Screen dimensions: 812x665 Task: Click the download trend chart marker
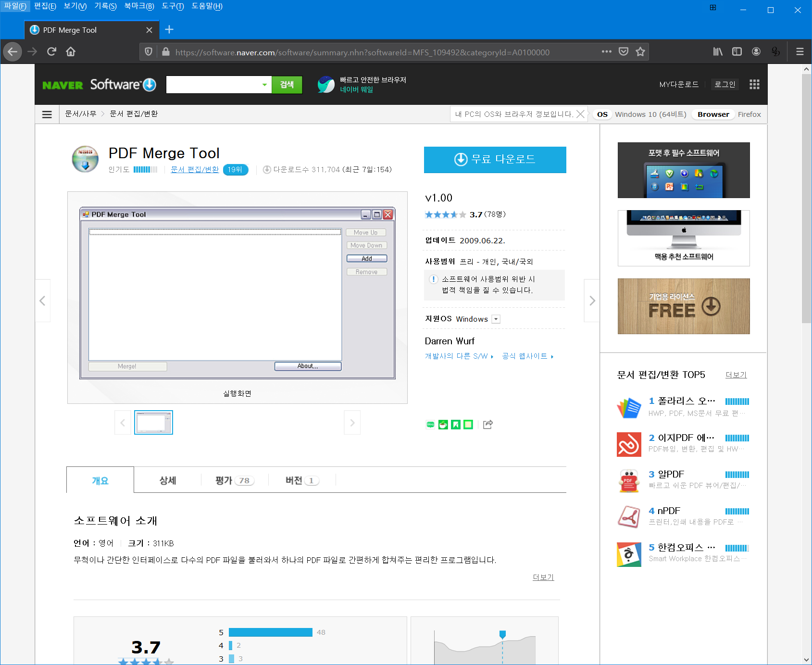(502, 634)
